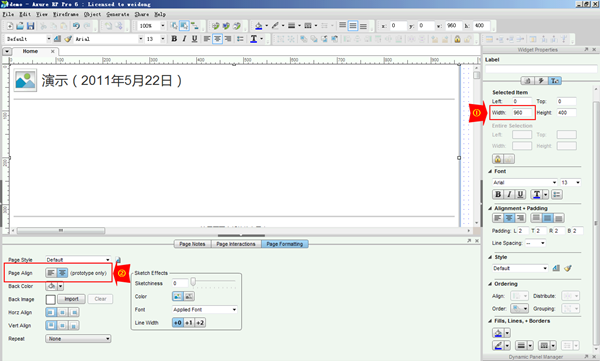The image size is (600, 361).
Task: Click the lock icon under Entire Selection
Action: coord(498,159)
